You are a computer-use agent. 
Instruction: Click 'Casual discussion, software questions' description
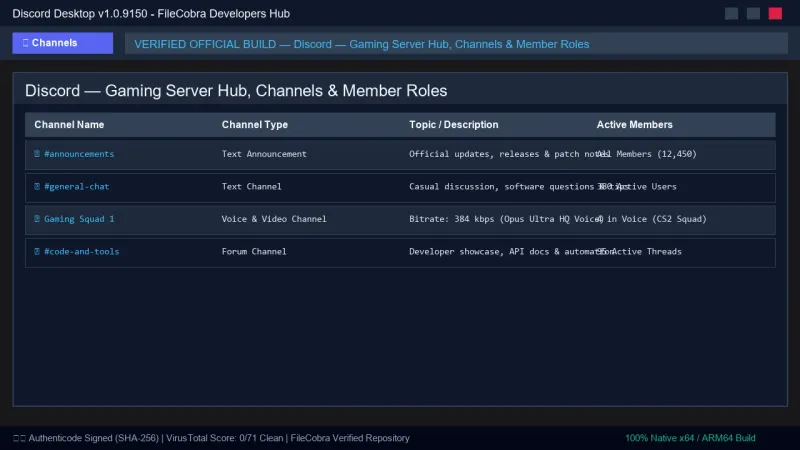pos(502,186)
